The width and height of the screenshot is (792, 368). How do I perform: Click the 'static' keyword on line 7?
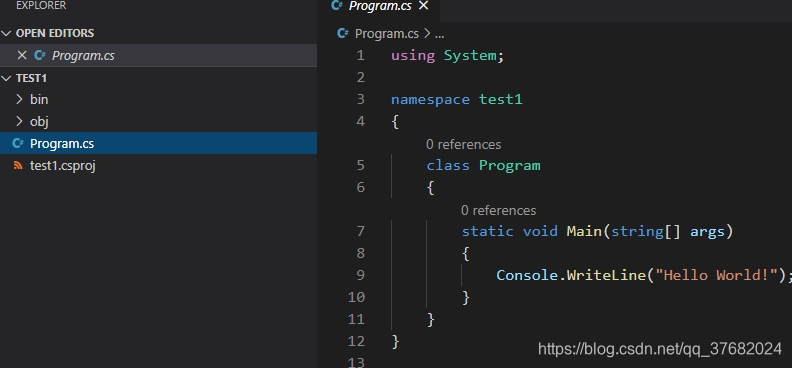(x=487, y=231)
